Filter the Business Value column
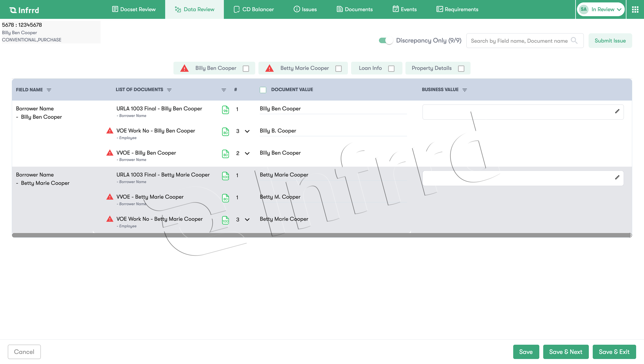Image resolution: width=644 pixels, height=364 pixels. (x=465, y=90)
